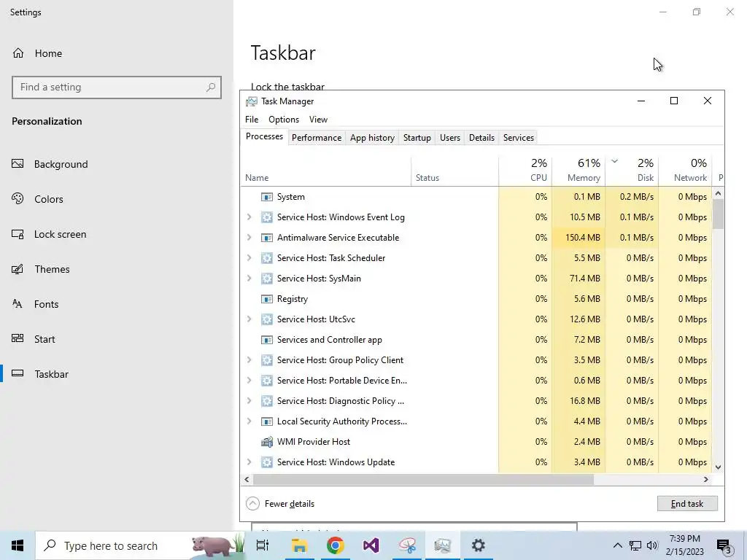Click the Antimalware Service Executable icon
The image size is (747, 560).
(x=267, y=238)
